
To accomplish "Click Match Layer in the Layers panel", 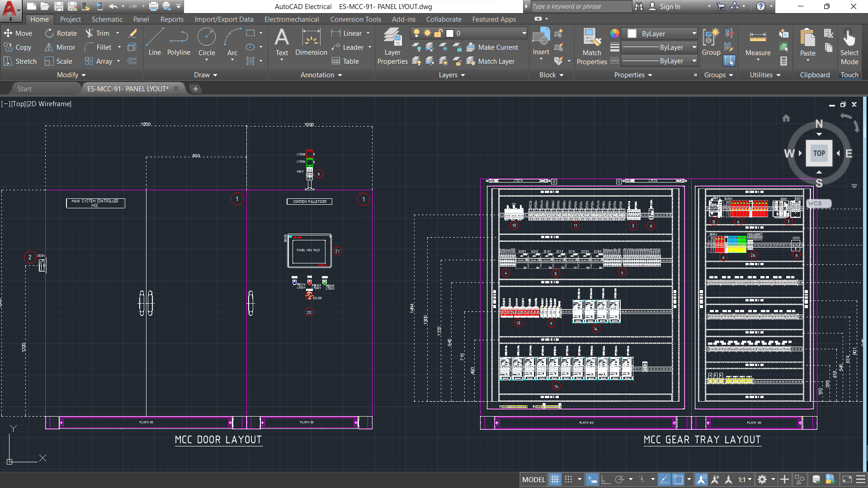I will [496, 61].
